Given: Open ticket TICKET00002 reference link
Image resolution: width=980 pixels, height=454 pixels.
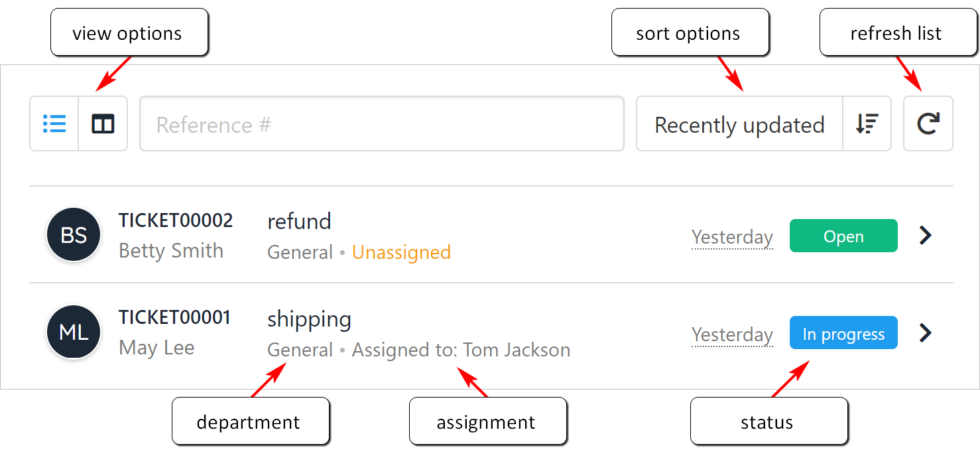Looking at the screenshot, I should (x=176, y=220).
